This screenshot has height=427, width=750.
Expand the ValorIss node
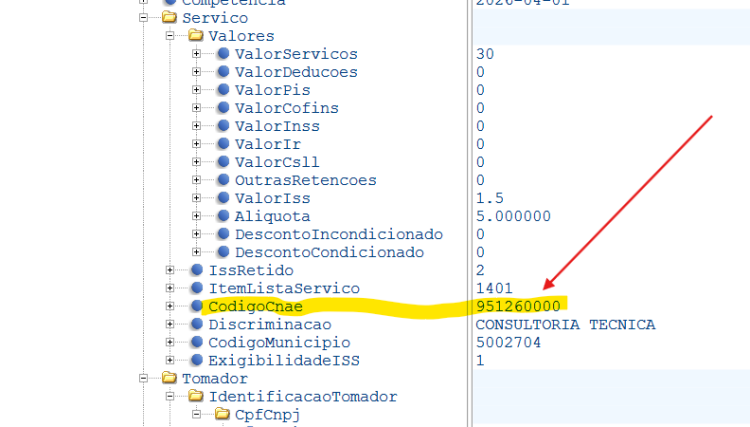tap(196, 198)
